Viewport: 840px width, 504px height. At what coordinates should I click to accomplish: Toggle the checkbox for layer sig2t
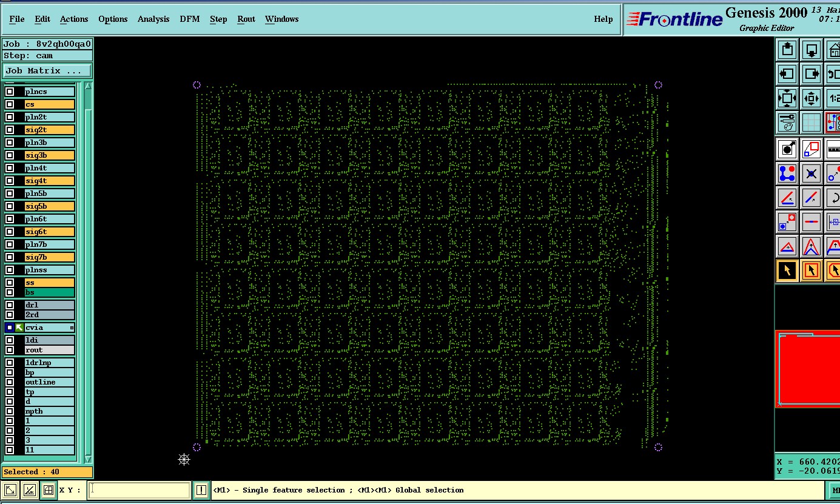(10, 130)
